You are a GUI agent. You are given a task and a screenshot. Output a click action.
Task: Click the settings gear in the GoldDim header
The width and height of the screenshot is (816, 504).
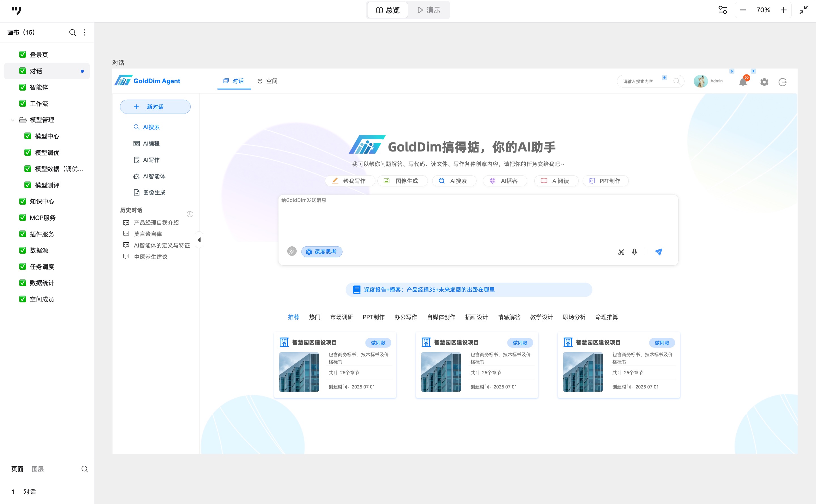[764, 82]
